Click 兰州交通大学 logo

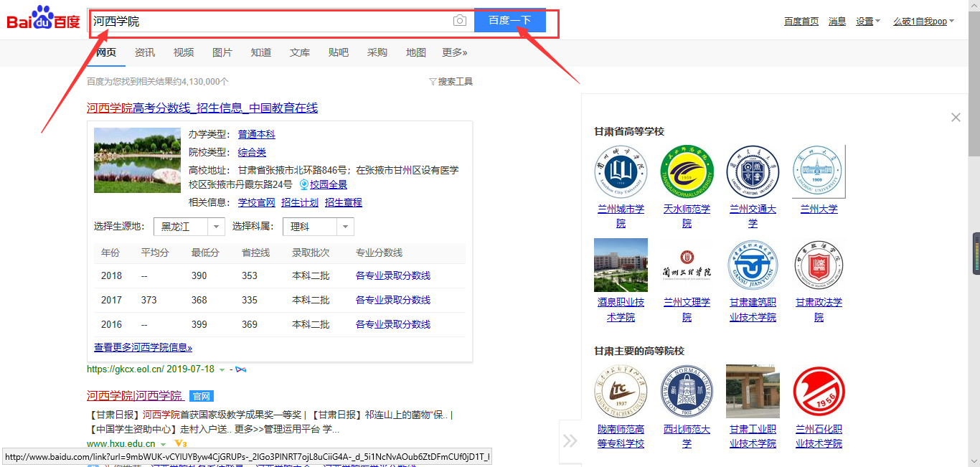[x=753, y=171]
